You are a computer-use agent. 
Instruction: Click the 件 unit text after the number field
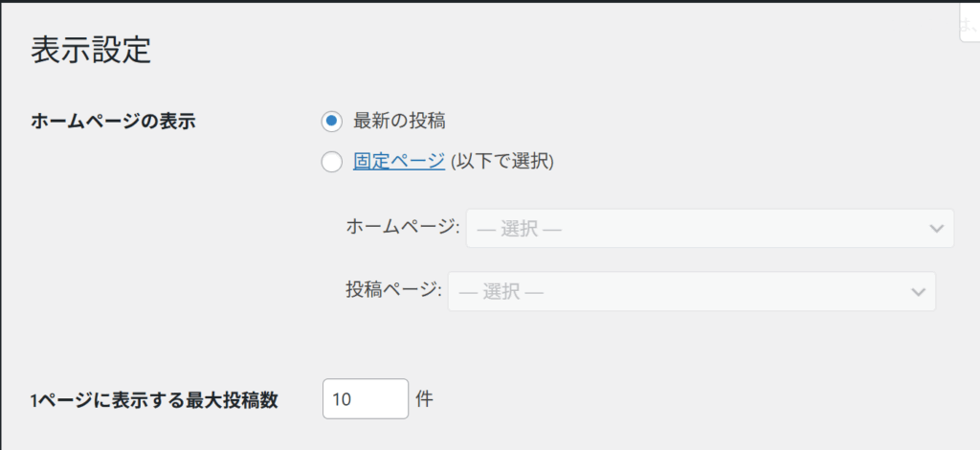click(425, 398)
